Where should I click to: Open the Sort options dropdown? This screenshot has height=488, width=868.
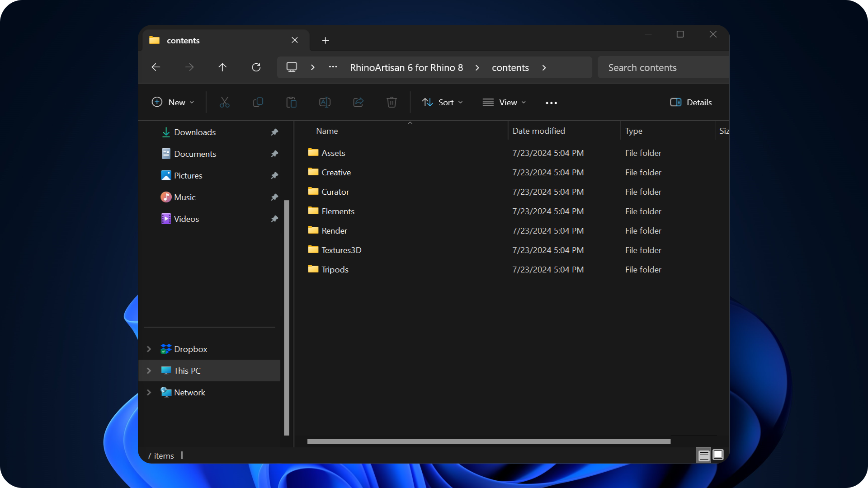point(442,103)
